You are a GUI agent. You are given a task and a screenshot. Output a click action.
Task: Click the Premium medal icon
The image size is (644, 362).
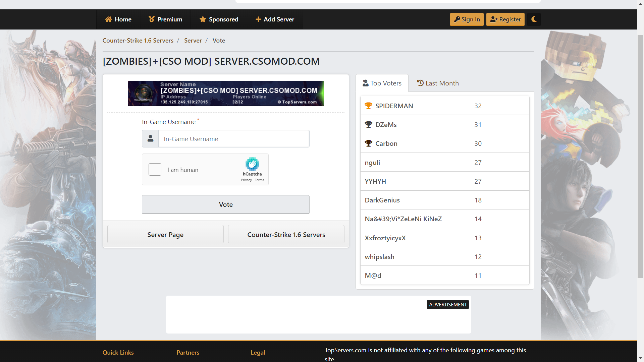point(152,19)
